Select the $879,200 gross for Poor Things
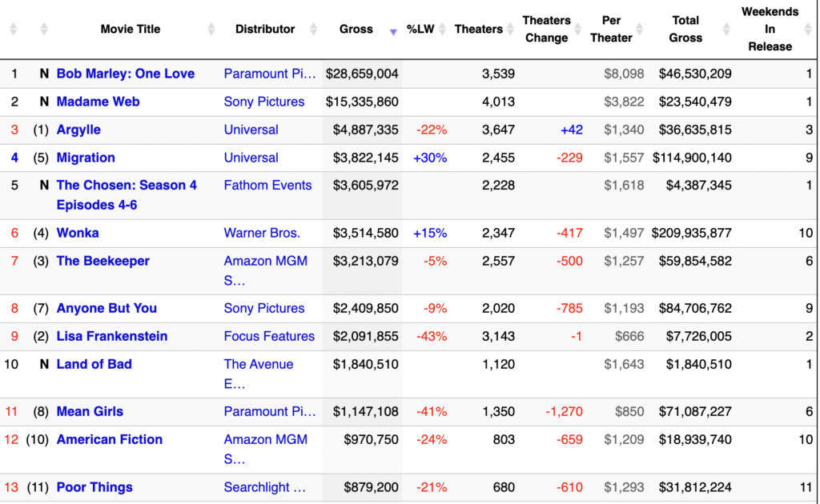This screenshot has height=504, width=820. pos(371,488)
